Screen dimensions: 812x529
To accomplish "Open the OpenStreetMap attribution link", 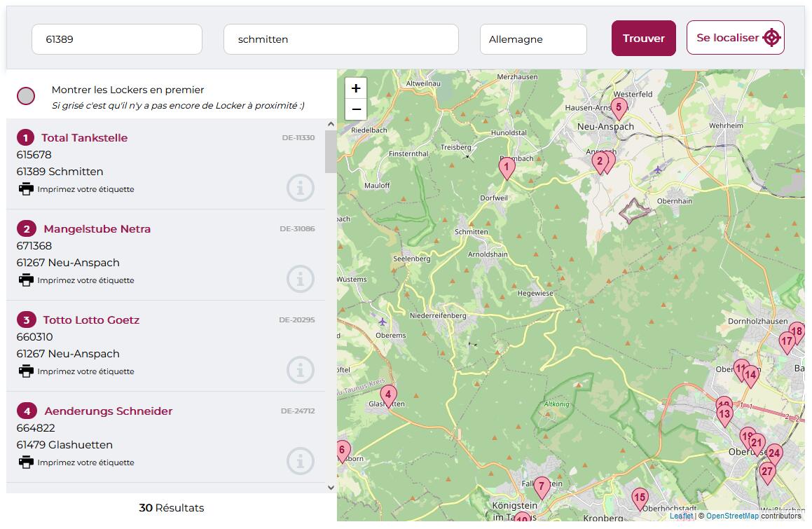I will tap(732, 516).
